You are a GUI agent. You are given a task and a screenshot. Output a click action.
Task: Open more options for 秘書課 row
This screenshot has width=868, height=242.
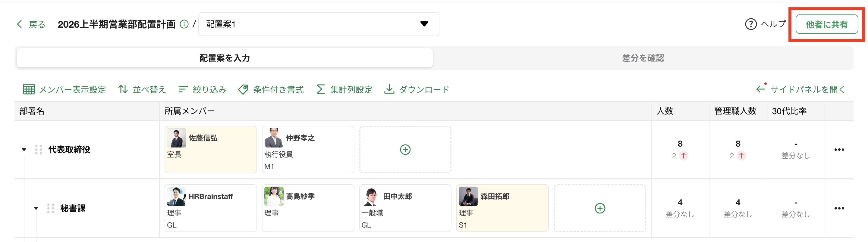tap(839, 208)
